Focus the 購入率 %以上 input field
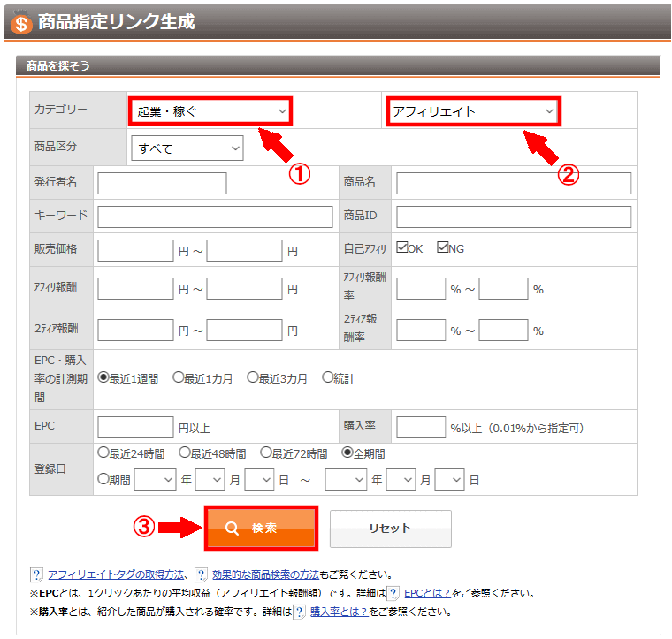672x639 pixels. [421, 428]
